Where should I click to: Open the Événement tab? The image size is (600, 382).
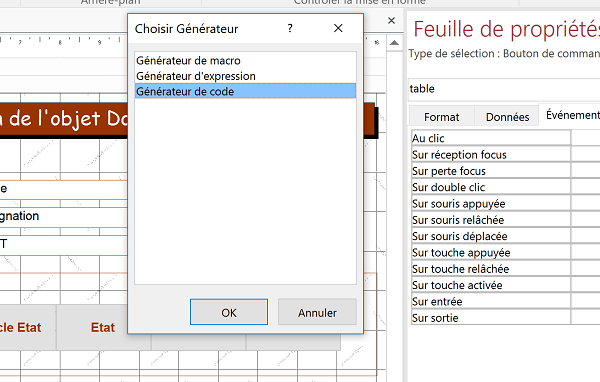click(571, 115)
